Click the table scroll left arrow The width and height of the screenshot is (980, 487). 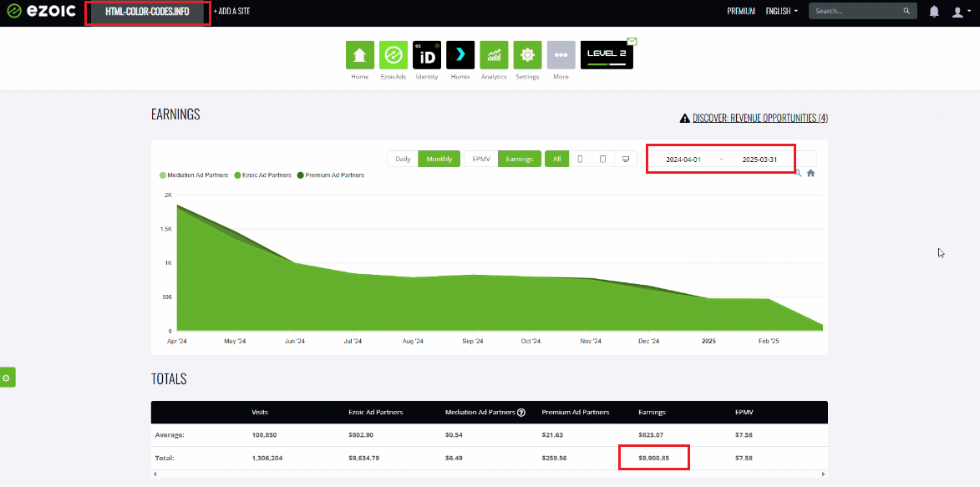tap(155, 474)
